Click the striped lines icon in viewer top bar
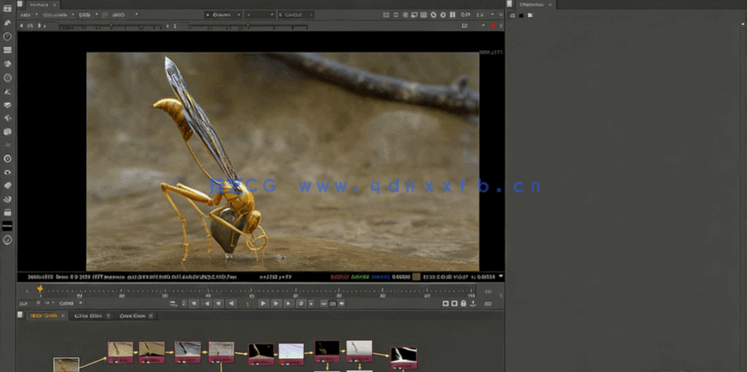This screenshot has height=372, width=747. tap(424, 15)
